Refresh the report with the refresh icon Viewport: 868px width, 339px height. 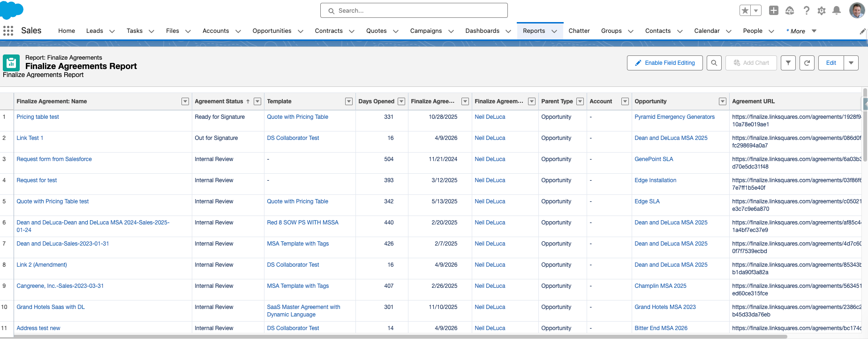tap(807, 63)
